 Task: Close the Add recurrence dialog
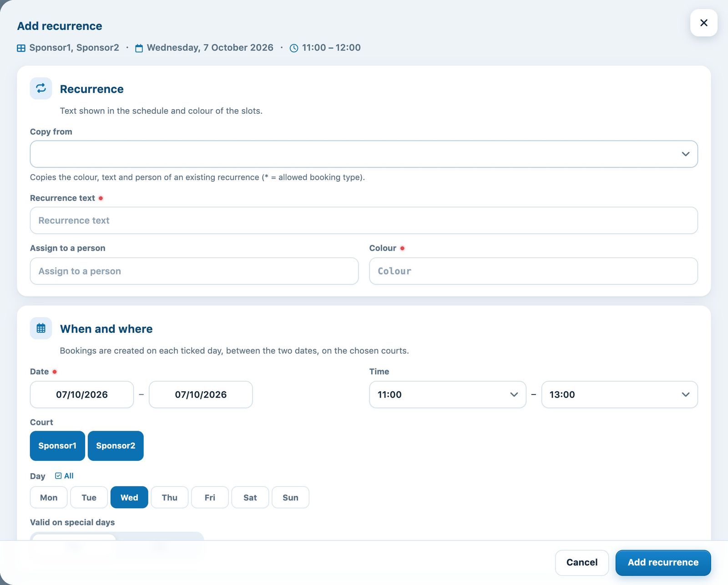(703, 23)
